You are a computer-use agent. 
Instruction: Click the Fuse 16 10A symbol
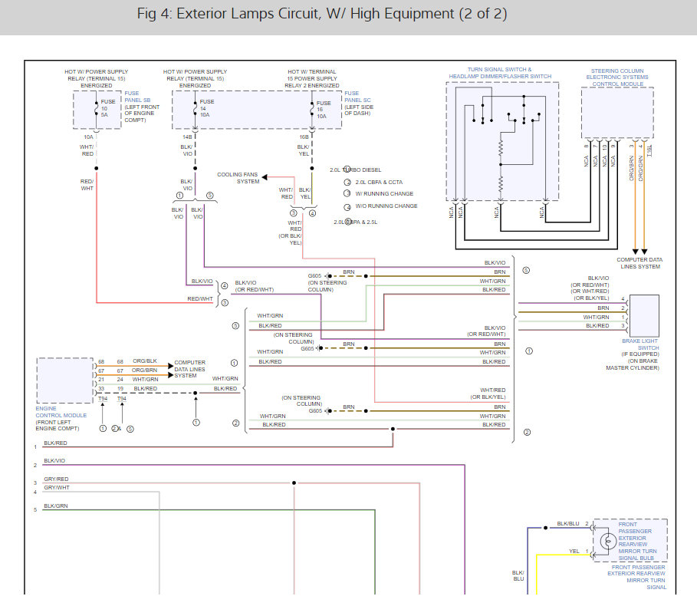click(311, 112)
